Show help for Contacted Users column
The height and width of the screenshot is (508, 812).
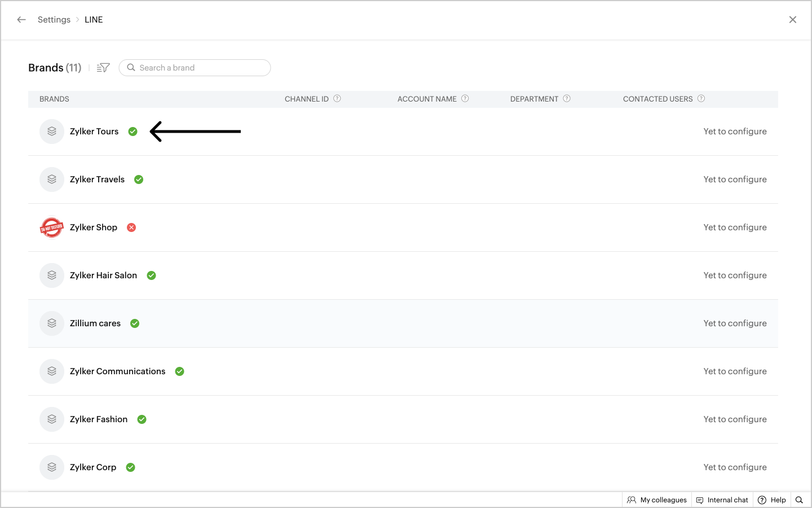tap(701, 99)
